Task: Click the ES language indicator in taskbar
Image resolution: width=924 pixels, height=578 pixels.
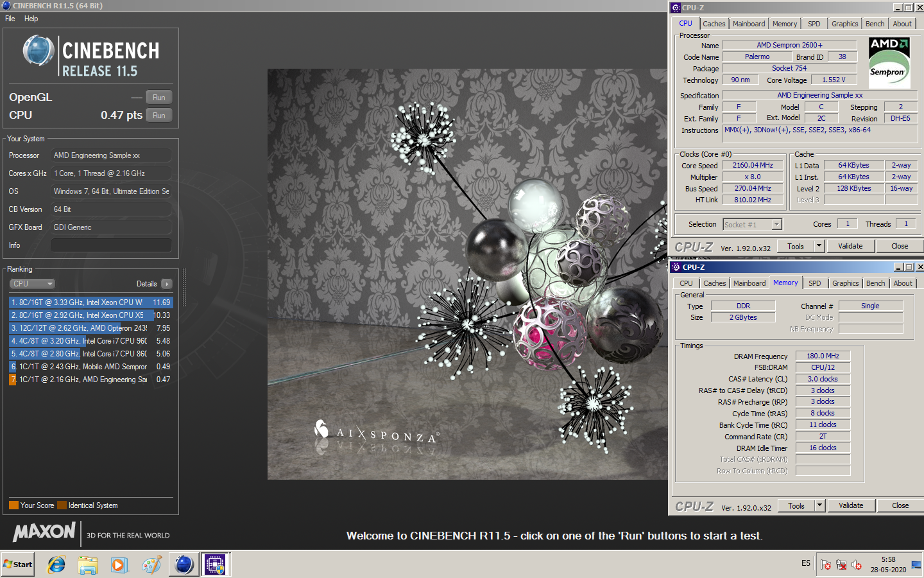Action: tap(806, 563)
